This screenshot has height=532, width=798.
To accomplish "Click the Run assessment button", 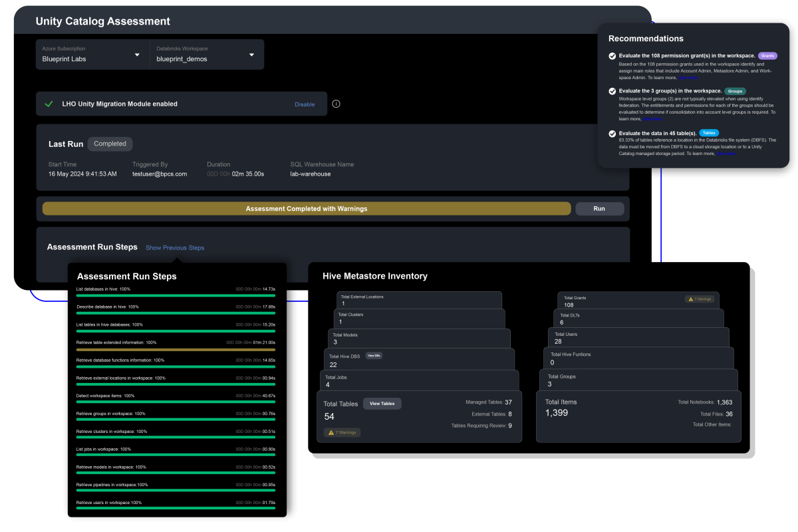I will click(x=599, y=209).
